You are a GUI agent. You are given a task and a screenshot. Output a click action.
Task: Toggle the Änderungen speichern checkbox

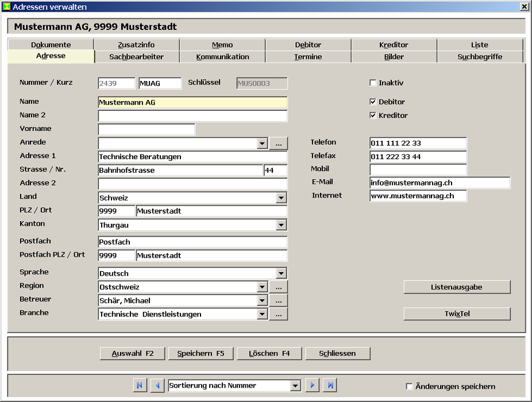click(x=410, y=386)
